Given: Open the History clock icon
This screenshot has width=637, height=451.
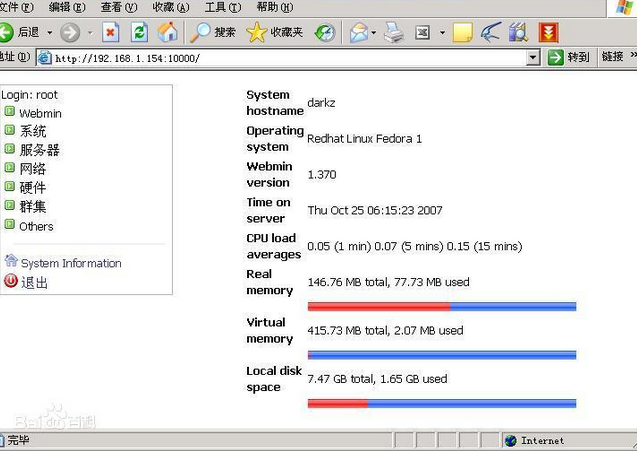Looking at the screenshot, I should tap(325, 33).
